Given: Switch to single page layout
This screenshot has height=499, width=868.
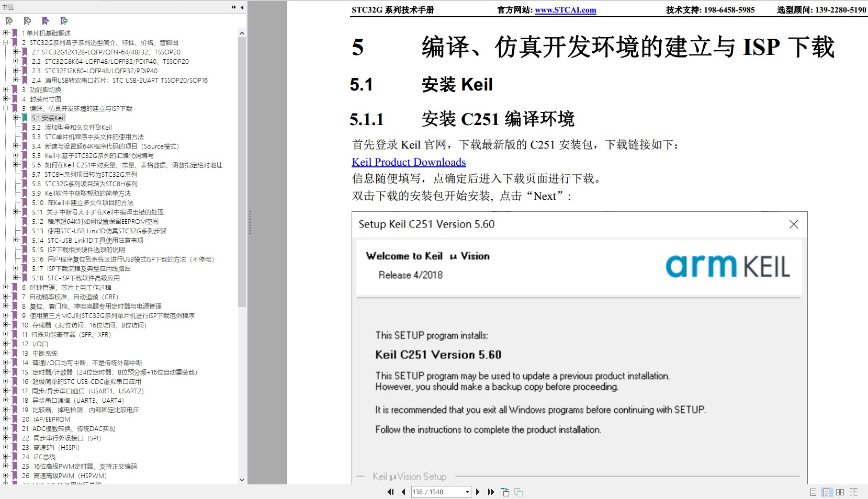Looking at the screenshot, I should coord(813,492).
